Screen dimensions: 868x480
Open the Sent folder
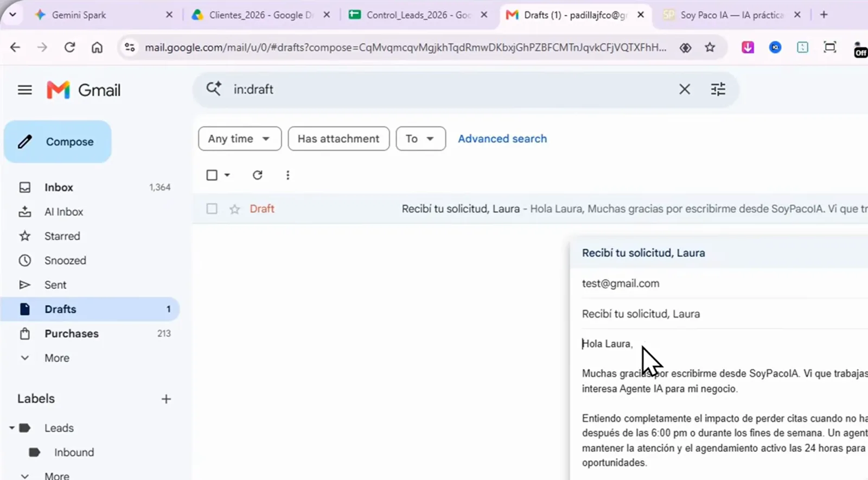click(90, 285)
